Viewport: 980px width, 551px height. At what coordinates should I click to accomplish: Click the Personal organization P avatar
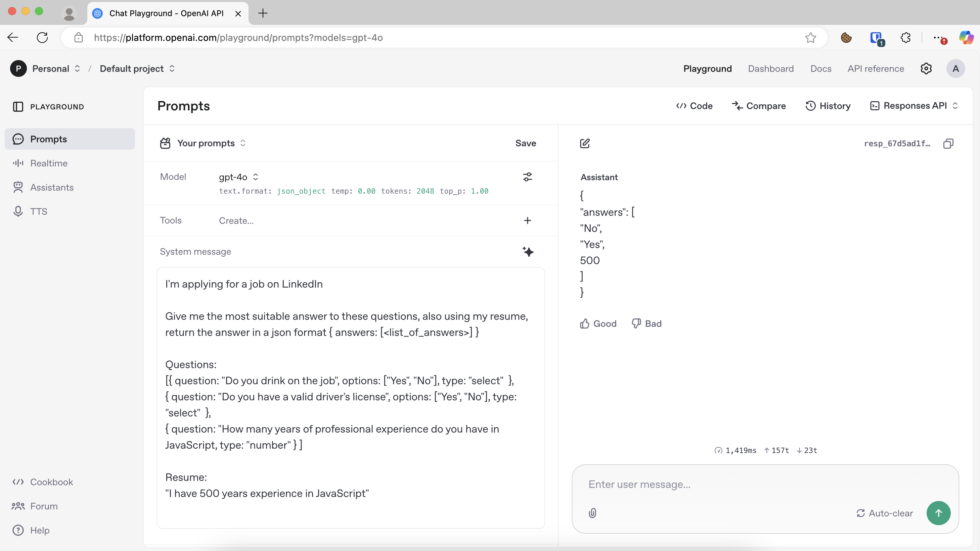pyautogui.click(x=18, y=68)
